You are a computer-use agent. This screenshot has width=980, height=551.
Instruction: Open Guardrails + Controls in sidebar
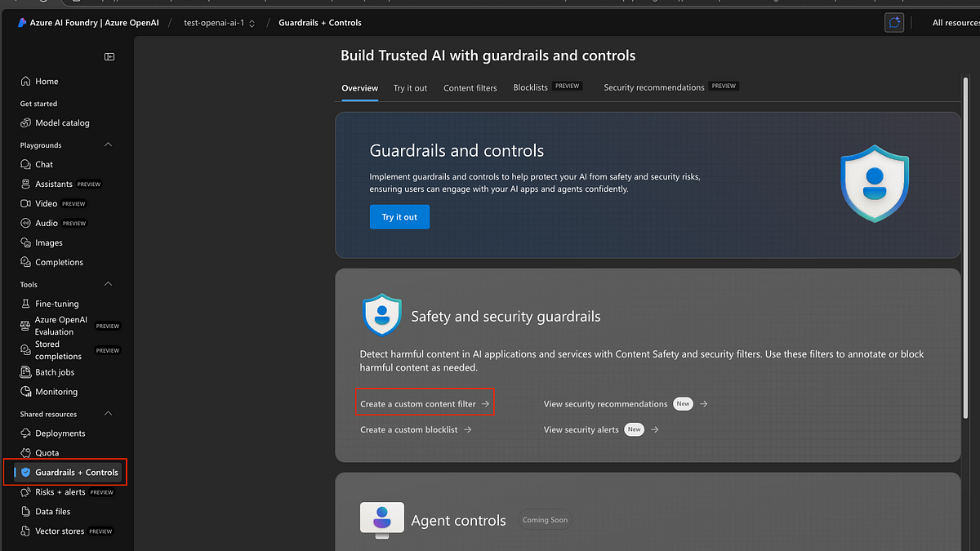69,473
